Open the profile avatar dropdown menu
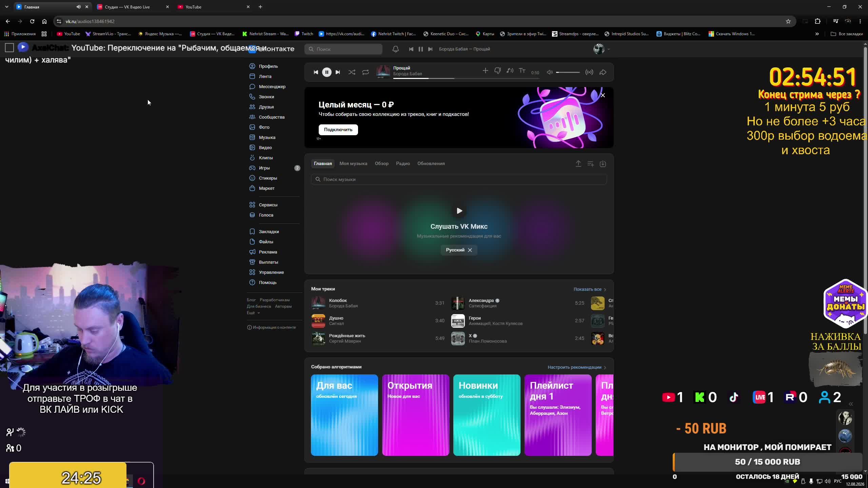 click(x=602, y=49)
